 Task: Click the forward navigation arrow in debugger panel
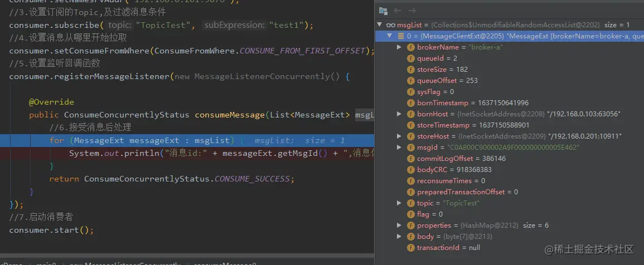pos(412,11)
